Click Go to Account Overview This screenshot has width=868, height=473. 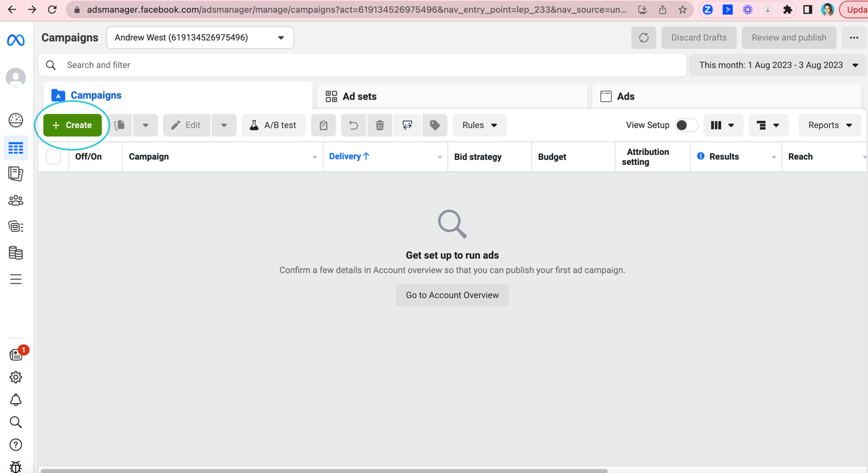(452, 295)
